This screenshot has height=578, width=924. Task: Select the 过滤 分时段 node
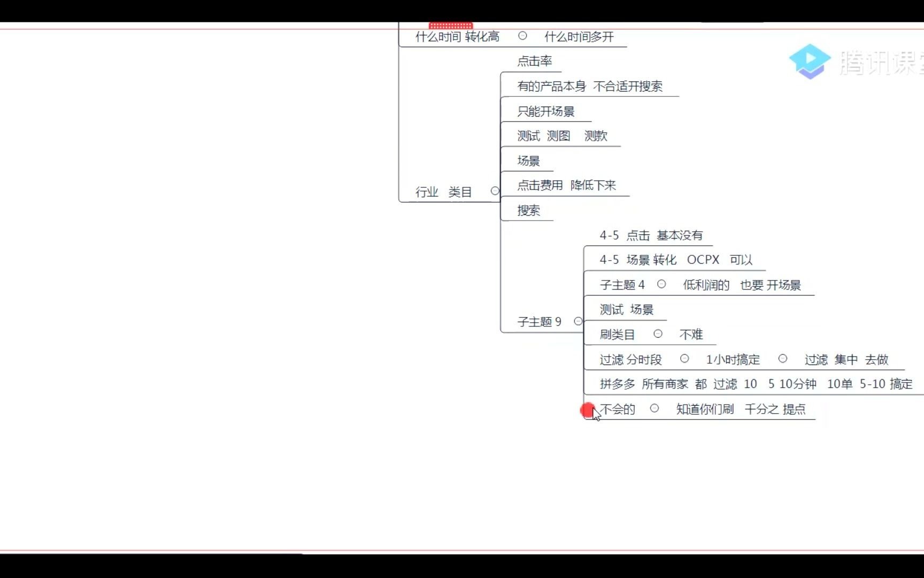coord(631,360)
